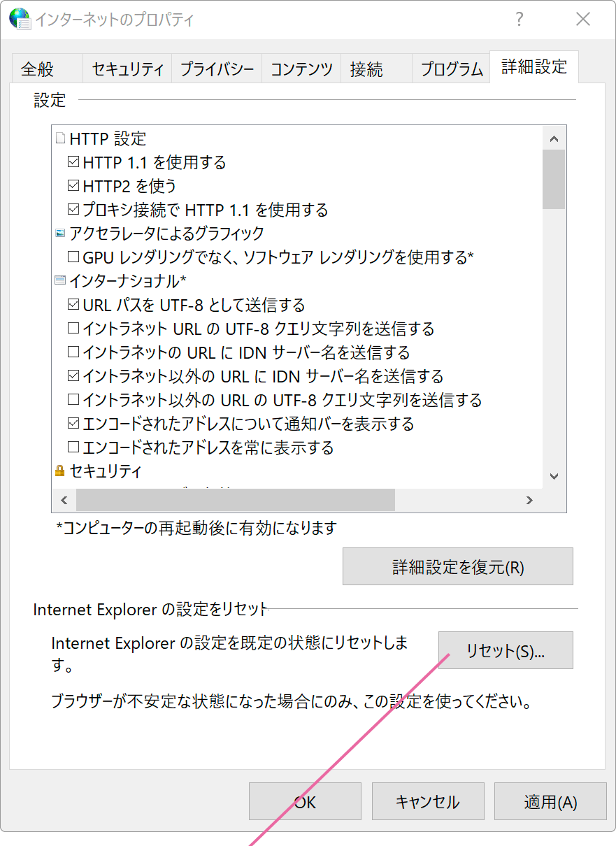Switch to the セキュリティ tab

[127, 69]
